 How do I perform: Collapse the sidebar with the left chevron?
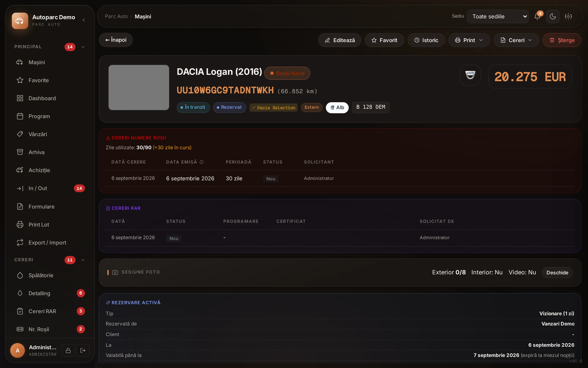click(x=84, y=20)
